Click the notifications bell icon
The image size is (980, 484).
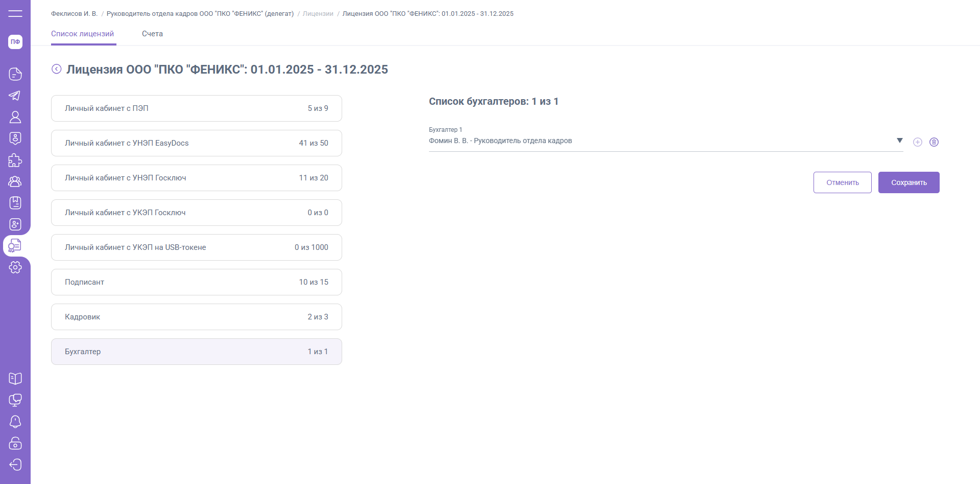[x=15, y=422]
